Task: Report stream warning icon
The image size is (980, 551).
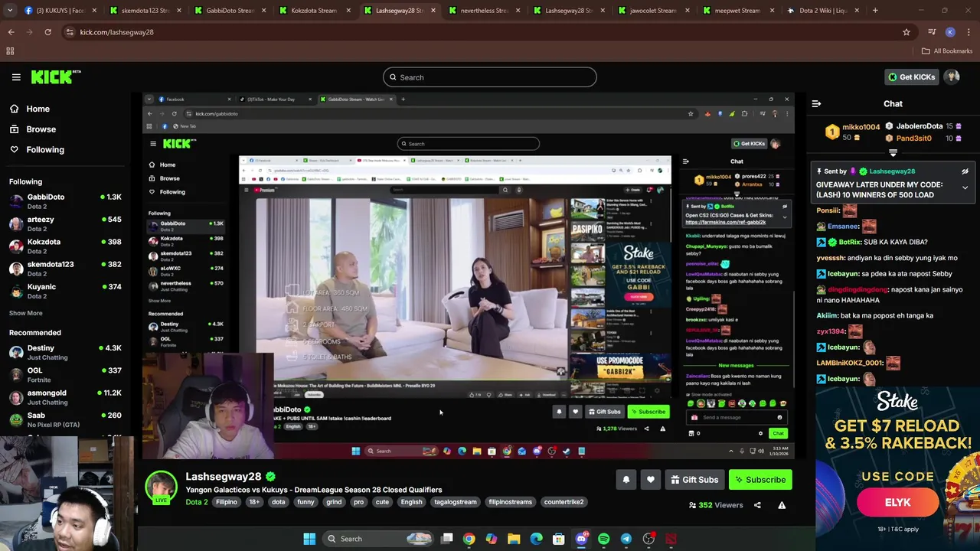Action: coord(782,505)
